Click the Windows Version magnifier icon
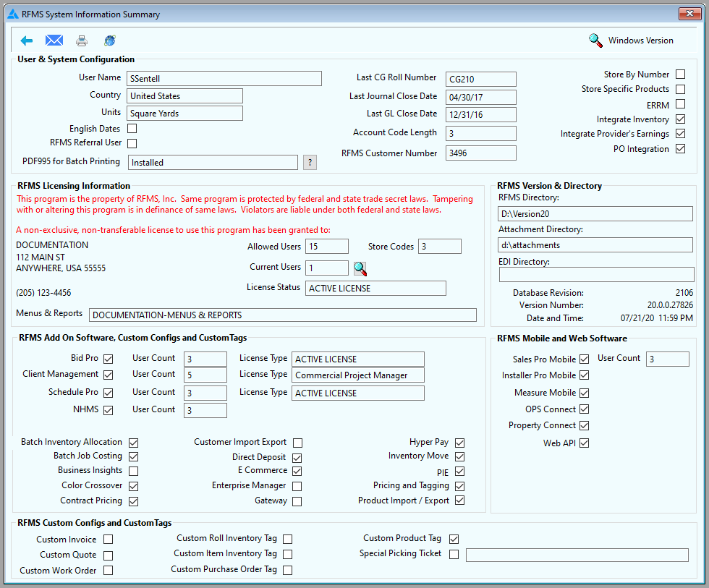This screenshot has width=709, height=588. click(x=595, y=41)
